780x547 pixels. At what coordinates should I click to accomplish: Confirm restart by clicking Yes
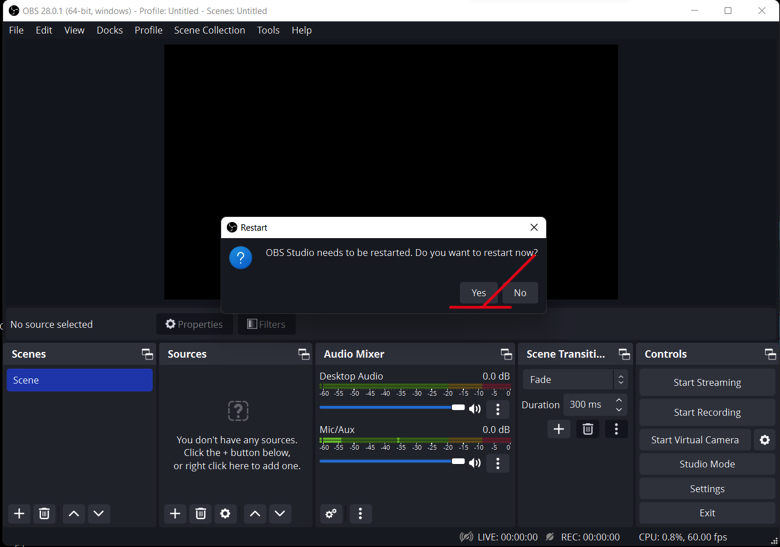tap(479, 293)
